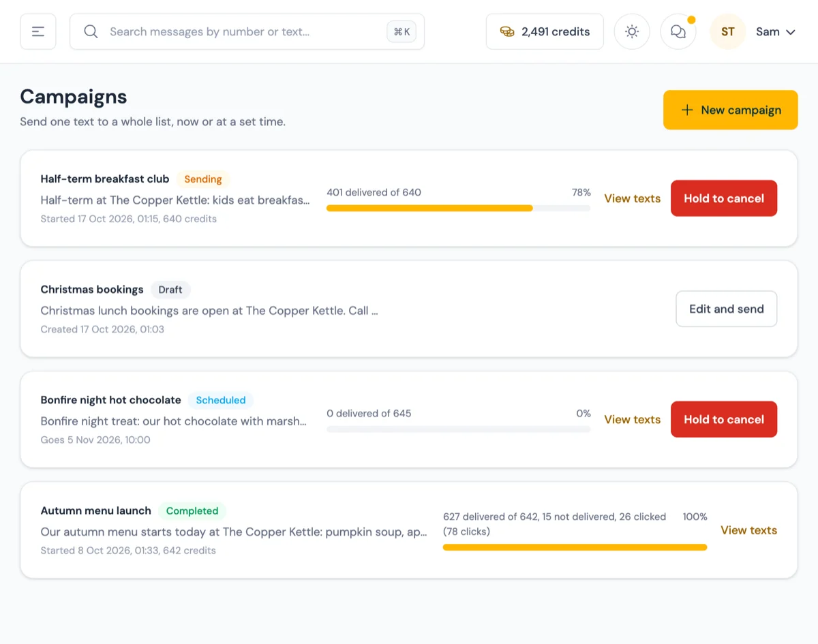
Task: Click 'Goes 5 Nov 2026, 10:00' text
Action: coord(95,440)
